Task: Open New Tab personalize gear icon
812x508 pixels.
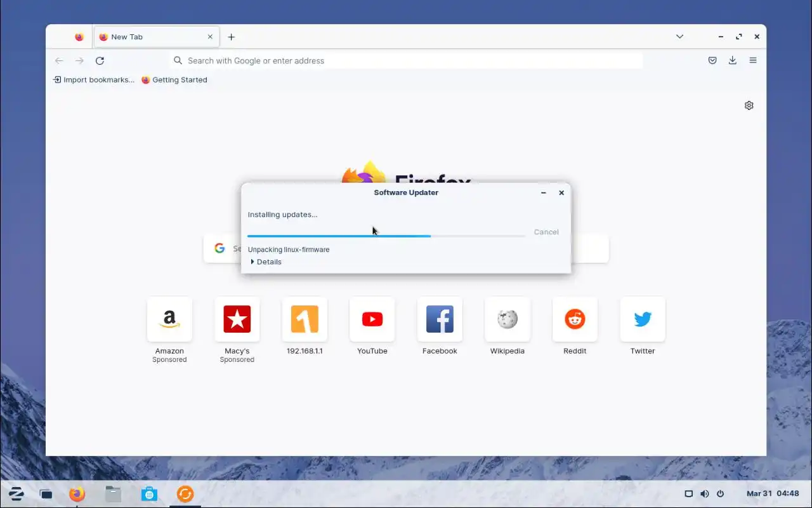Action: (749, 105)
